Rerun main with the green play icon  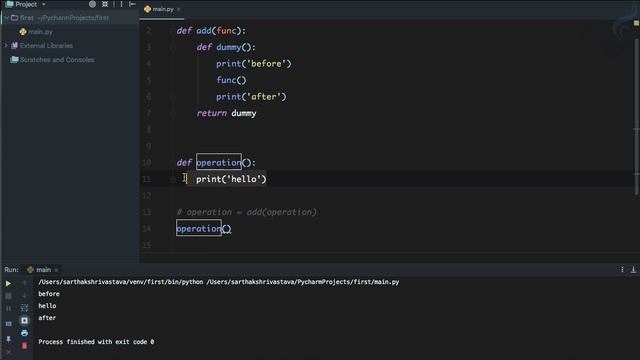pos(8,283)
